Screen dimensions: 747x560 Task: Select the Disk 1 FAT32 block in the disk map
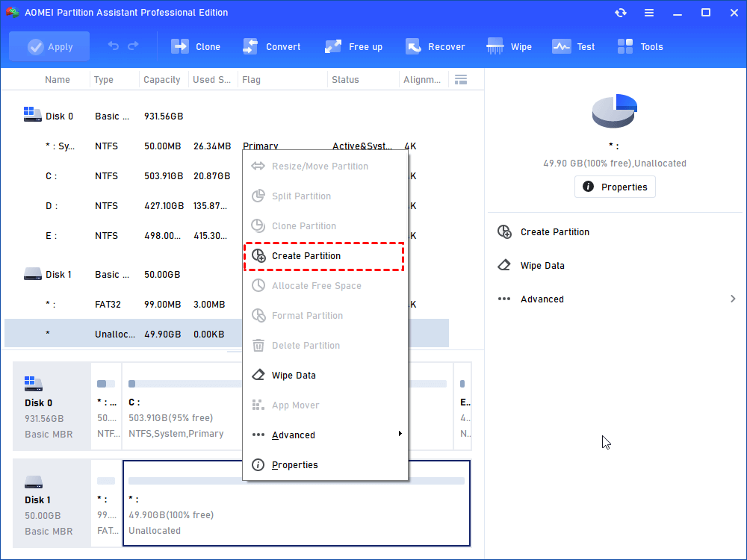(106, 503)
